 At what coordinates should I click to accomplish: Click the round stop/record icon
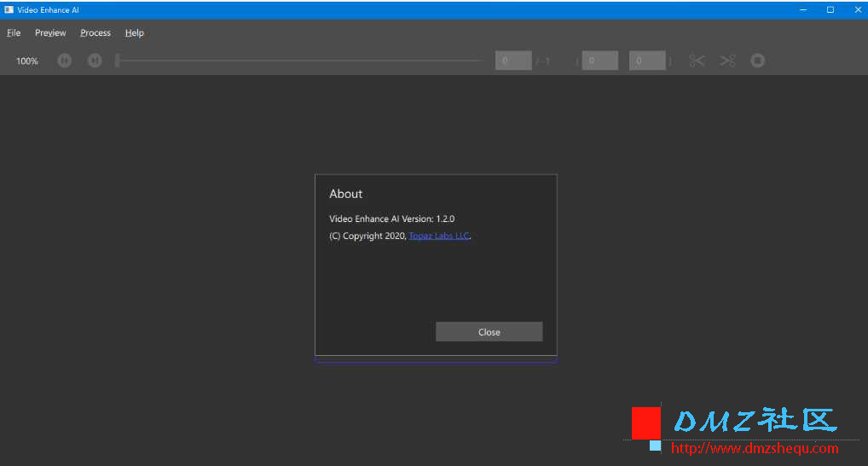pos(757,61)
